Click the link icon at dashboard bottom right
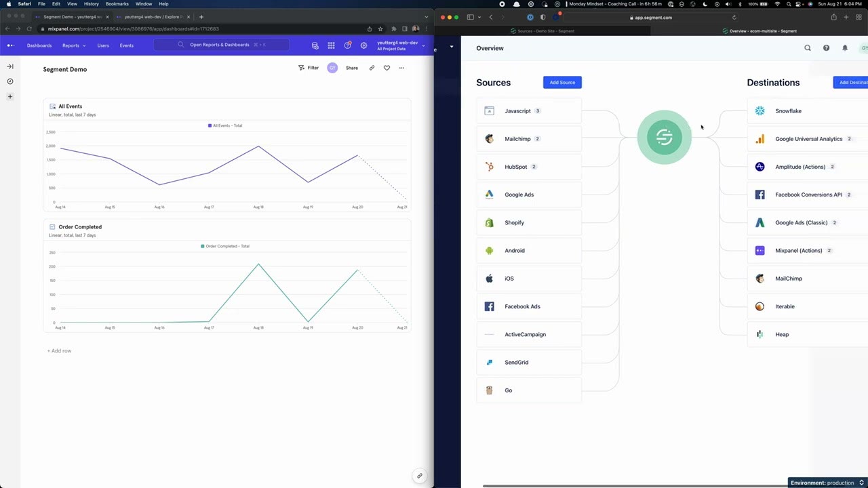 [419, 476]
